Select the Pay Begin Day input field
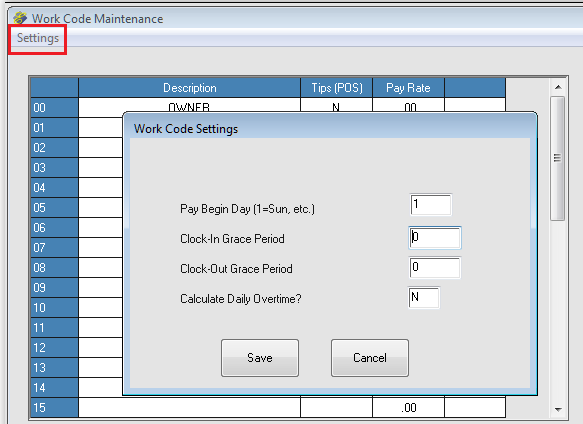Viewport: 583px width, 424px height. pos(431,205)
